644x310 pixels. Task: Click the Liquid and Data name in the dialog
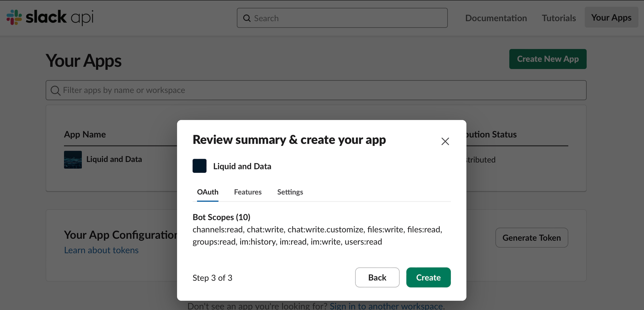pyautogui.click(x=242, y=166)
